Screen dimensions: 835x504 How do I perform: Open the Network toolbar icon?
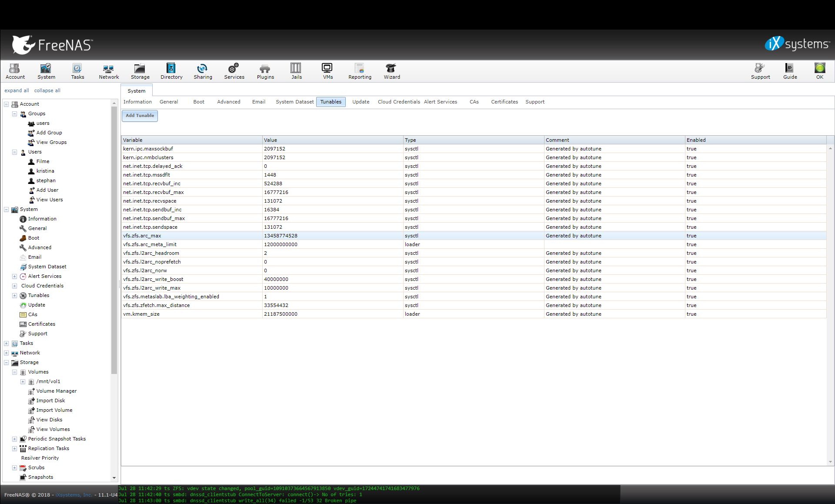point(109,71)
